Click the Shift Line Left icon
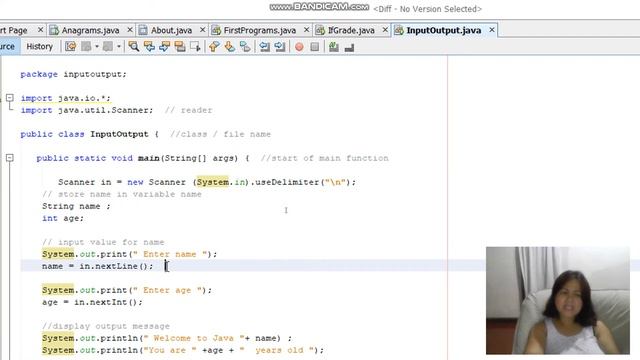This screenshot has width=640, height=360. (264, 47)
